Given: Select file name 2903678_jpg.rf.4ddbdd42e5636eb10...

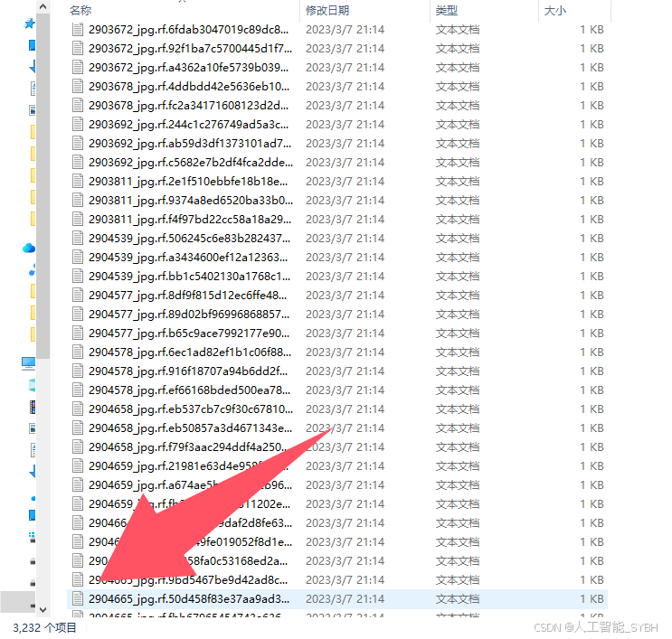Looking at the screenshot, I should click(x=189, y=87).
